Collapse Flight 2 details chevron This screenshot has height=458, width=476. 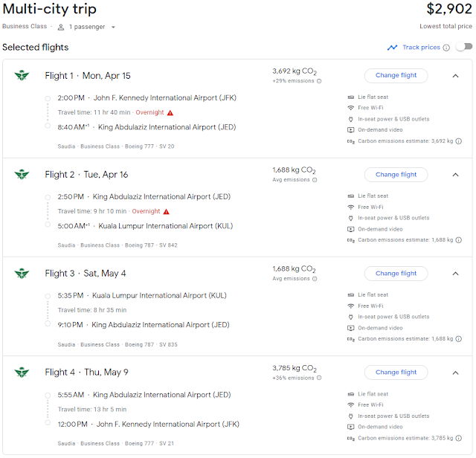click(x=455, y=174)
